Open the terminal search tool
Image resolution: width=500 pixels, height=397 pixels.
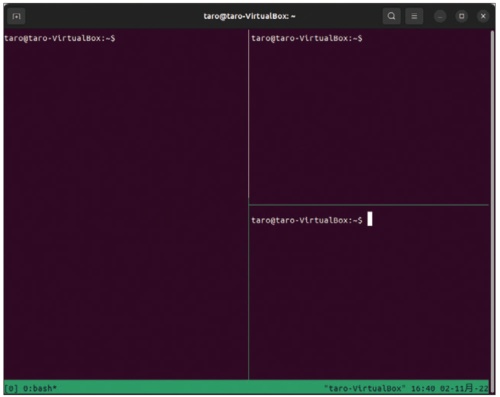(392, 16)
